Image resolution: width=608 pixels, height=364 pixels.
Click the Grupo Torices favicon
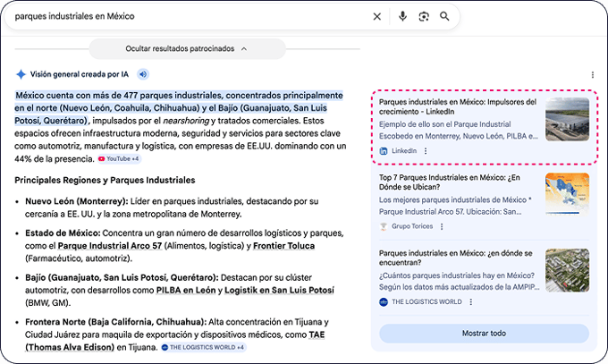[x=384, y=226]
